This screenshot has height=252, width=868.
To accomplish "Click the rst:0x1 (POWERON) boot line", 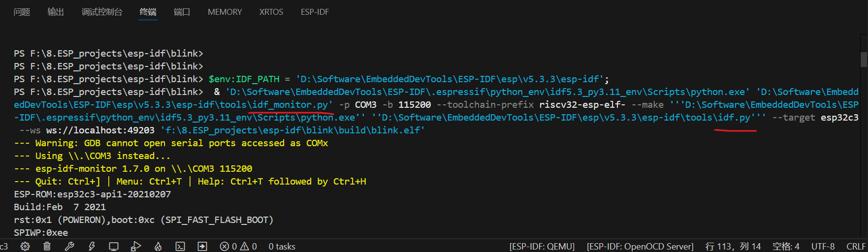I will (143, 220).
